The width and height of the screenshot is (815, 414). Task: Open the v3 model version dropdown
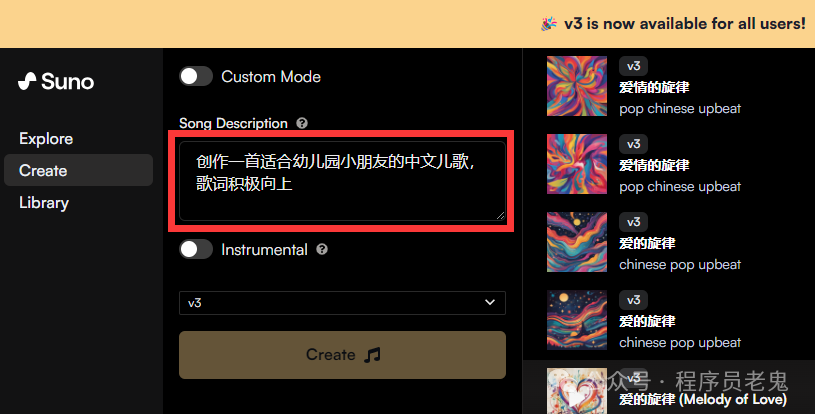342,303
